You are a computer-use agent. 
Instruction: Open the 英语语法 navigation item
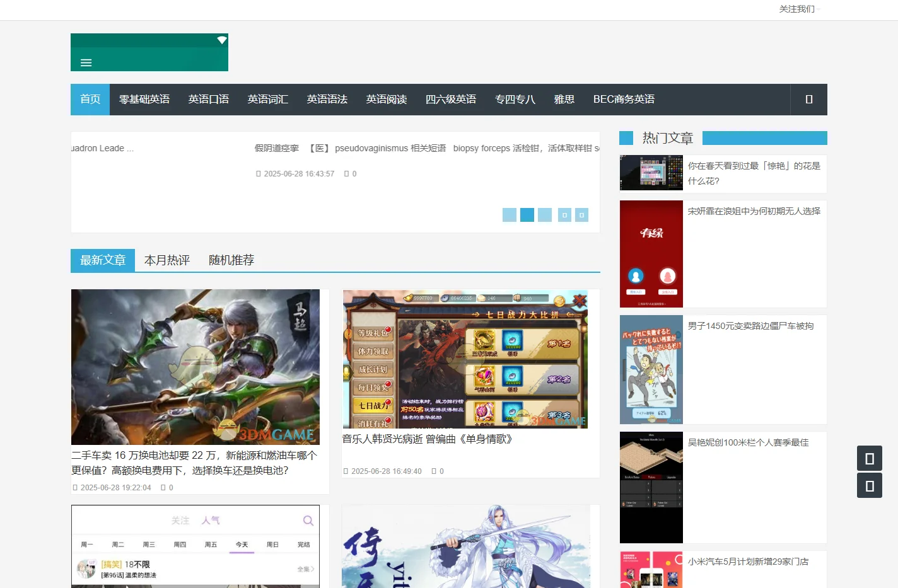coord(327,100)
